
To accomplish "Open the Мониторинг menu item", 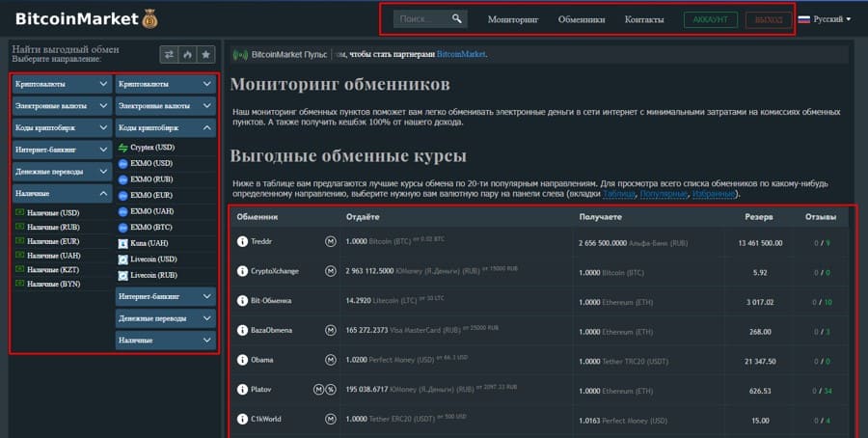I will 513,19.
